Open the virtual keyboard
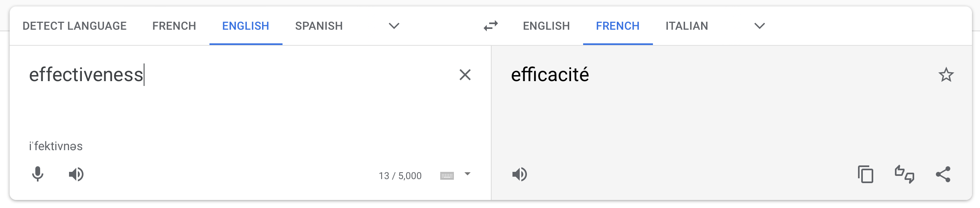Screen dimensions: 980x208 (447, 175)
